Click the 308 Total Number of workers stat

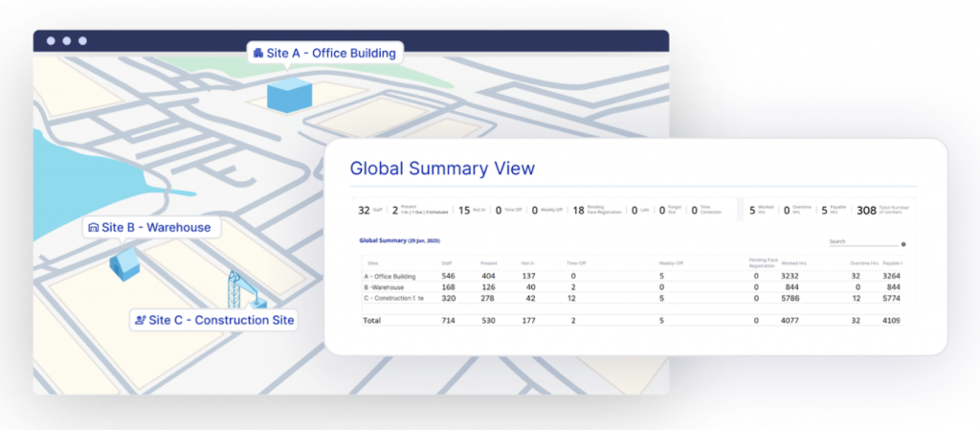click(882, 211)
